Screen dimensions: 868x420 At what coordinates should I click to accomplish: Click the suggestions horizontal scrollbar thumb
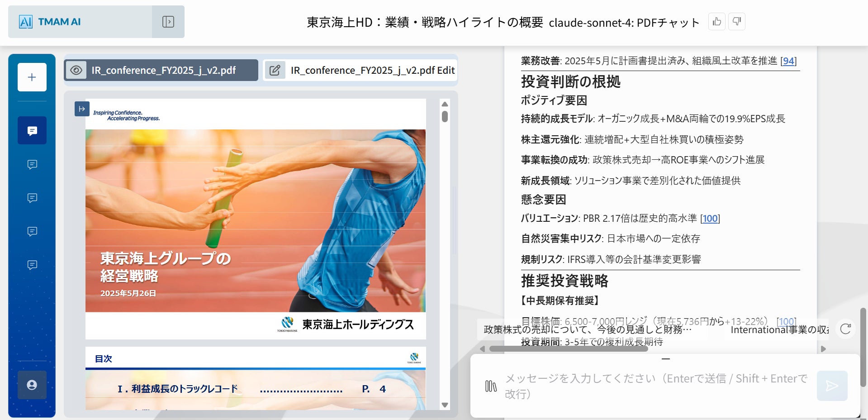[569, 349]
